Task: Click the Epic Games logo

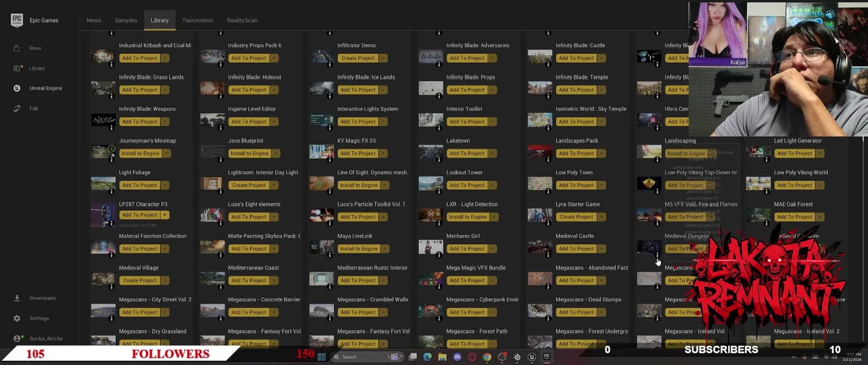Action: point(17,20)
